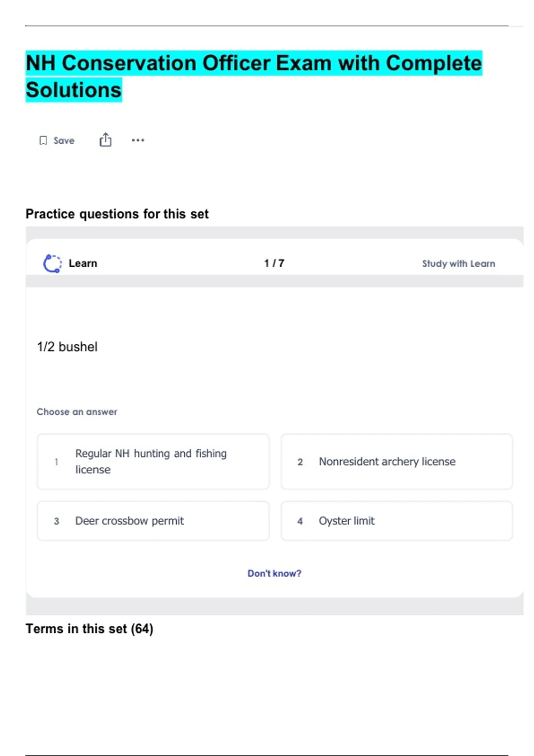The image size is (534, 756).
Task: Click the circular Learn mode icon
Action: click(52, 263)
